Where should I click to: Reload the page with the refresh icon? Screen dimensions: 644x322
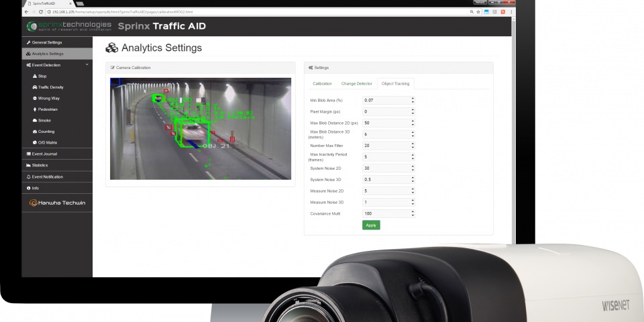coord(41,12)
